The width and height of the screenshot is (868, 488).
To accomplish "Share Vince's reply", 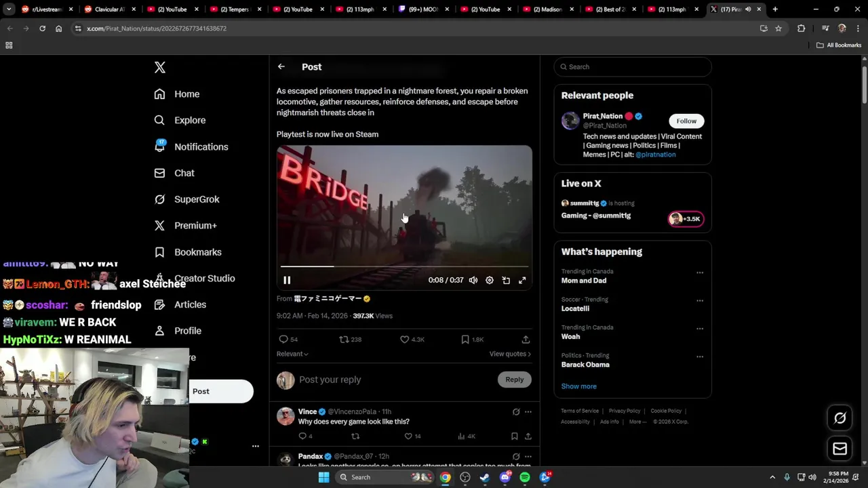I will point(528,436).
